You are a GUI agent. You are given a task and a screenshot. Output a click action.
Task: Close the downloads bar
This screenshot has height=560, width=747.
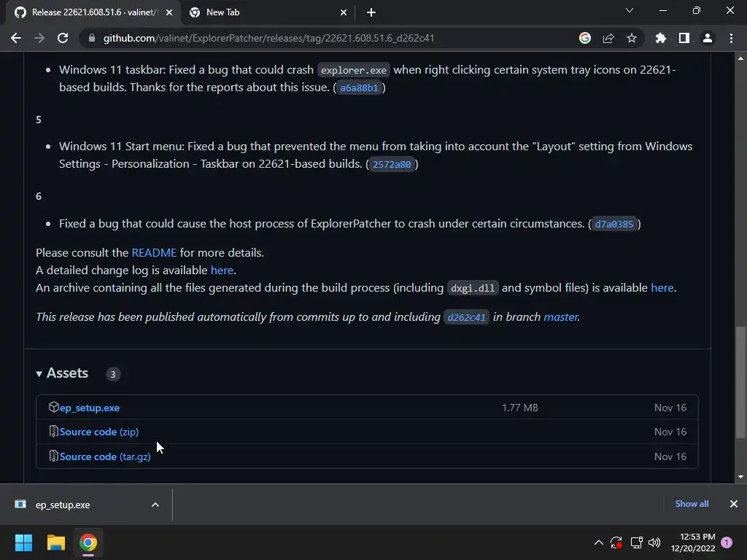tap(734, 504)
